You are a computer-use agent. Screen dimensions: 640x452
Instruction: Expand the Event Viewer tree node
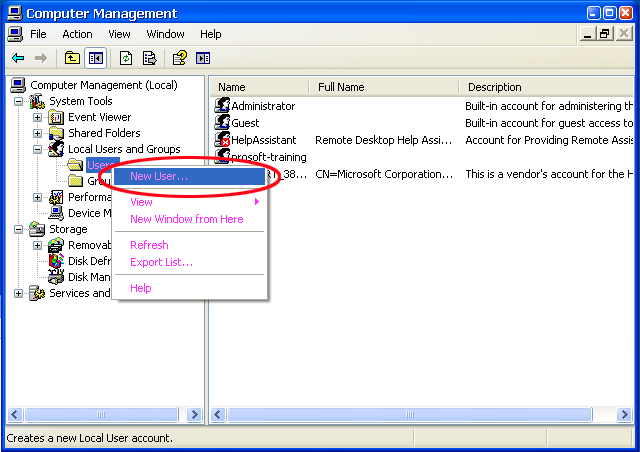click(x=38, y=117)
